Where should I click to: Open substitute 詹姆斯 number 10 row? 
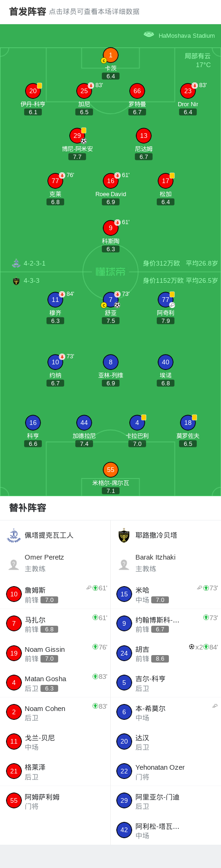click(x=55, y=595)
